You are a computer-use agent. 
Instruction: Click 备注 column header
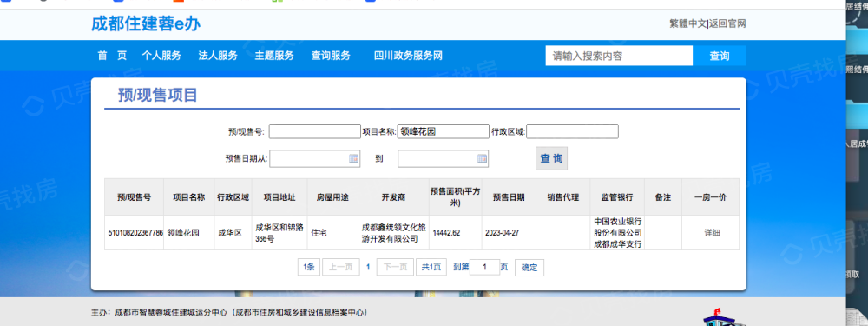click(x=663, y=196)
